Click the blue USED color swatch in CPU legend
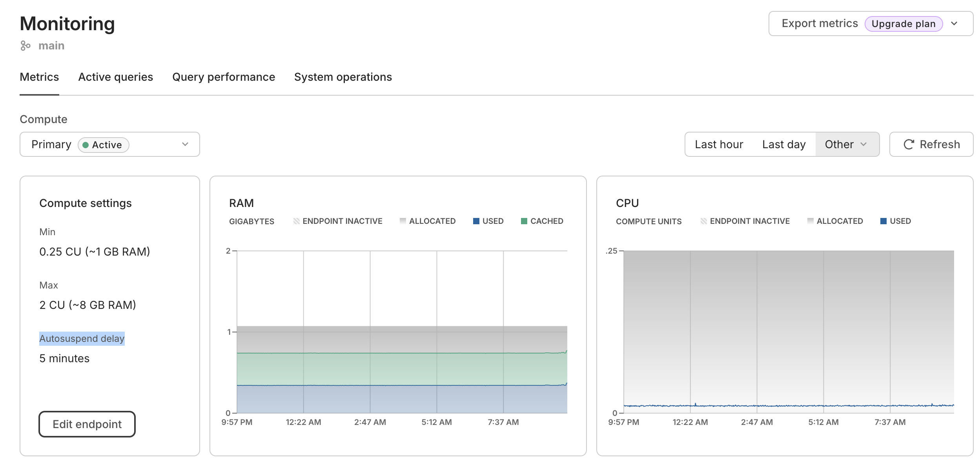Screen dimensions: 980x461 coord(883,221)
